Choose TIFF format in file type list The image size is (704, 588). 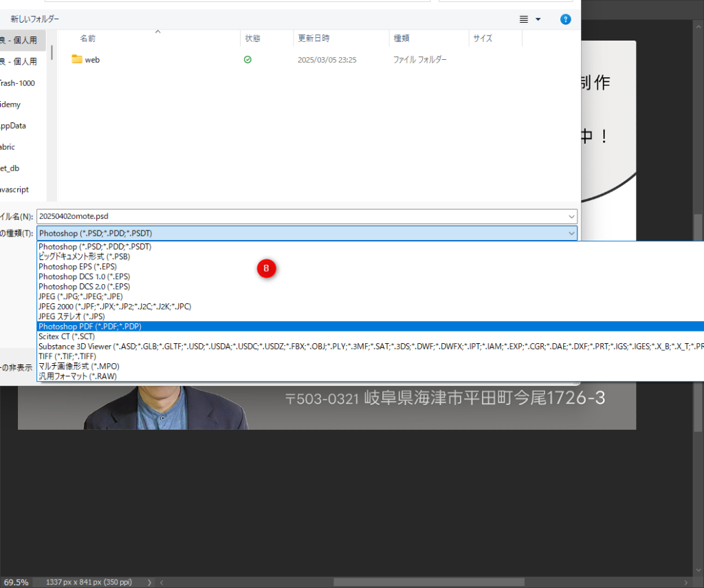point(67,356)
